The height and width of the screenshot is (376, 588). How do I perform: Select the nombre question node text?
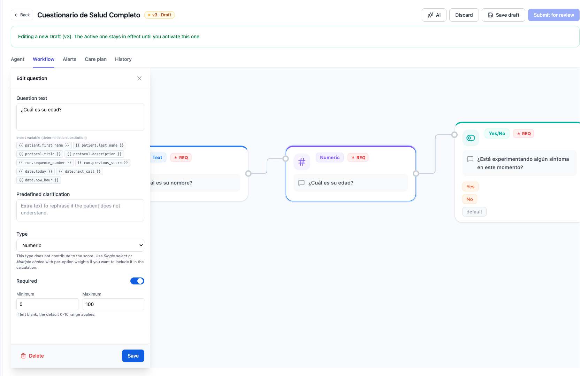pyautogui.click(x=171, y=183)
